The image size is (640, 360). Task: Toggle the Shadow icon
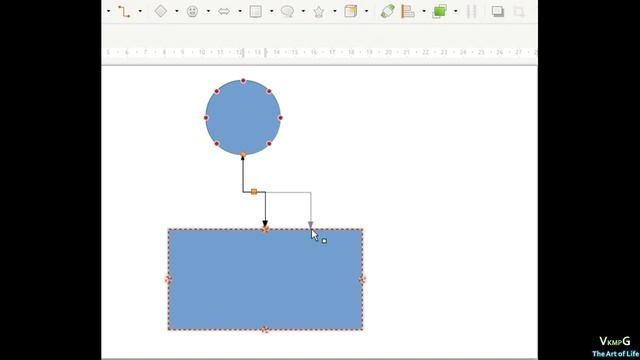coord(498,11)
